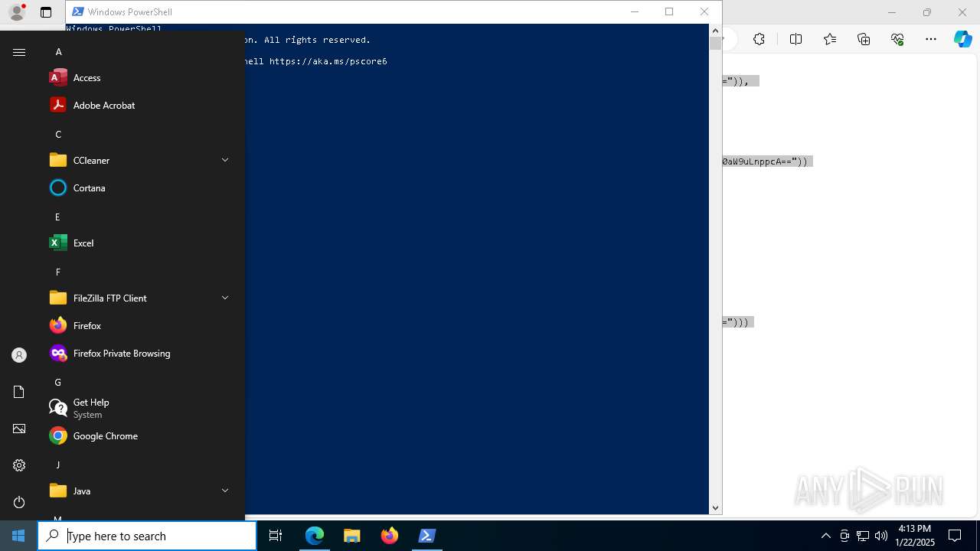Click the Power icon in Start sidebar
The width and height of the screenshot is (980, 551).
coord(19,502)
